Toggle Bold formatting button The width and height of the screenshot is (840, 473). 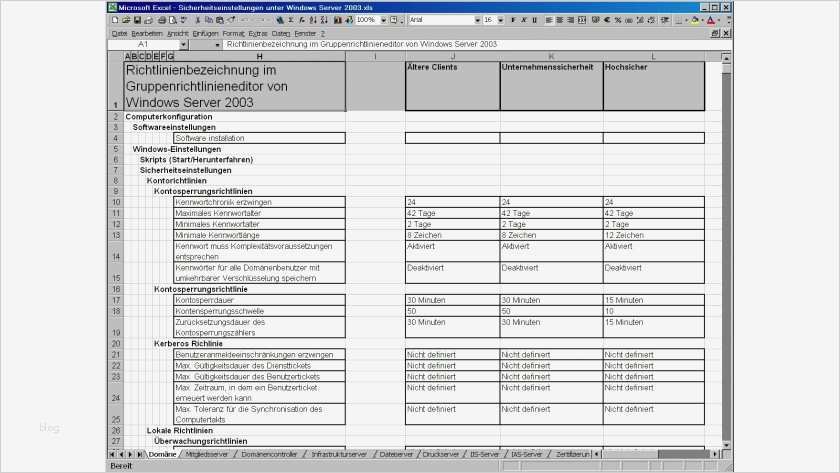coord(513,20)
